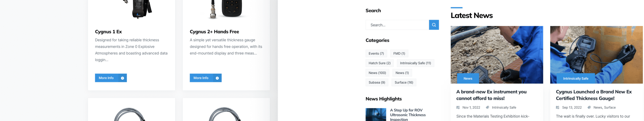Viewport: 644px width, 121px height.
Task: Click the cable product image in lower-left card
Action: point(130,114)
